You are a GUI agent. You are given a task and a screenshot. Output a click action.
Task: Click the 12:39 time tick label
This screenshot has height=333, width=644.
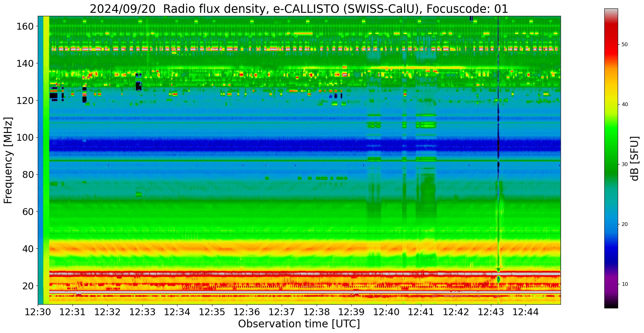352,312
